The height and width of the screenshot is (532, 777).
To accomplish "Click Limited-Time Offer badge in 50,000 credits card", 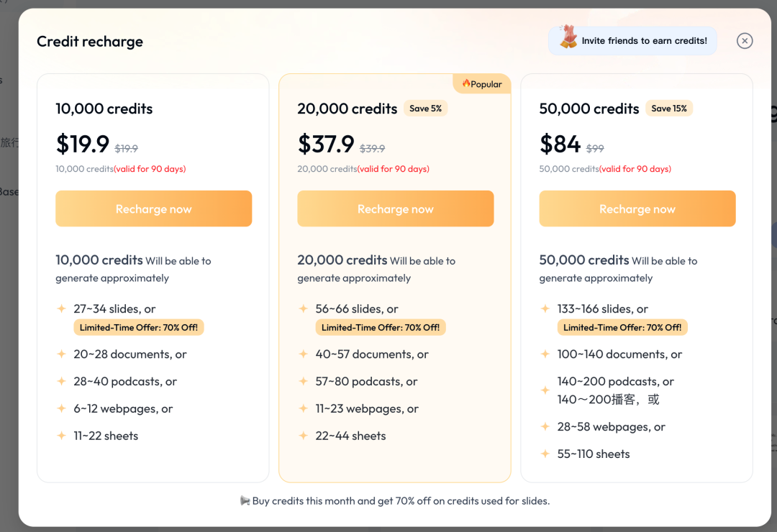I will click(x=622, y=327).
